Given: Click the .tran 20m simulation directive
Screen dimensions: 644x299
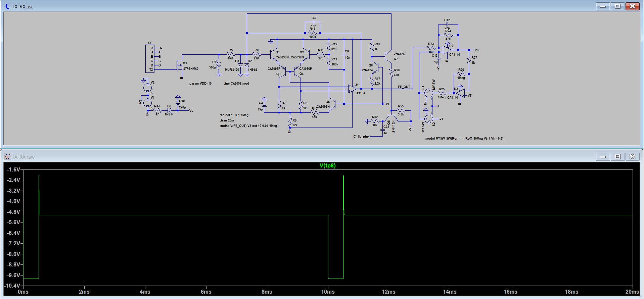Looking at the screenshot, I should point(227,120).
